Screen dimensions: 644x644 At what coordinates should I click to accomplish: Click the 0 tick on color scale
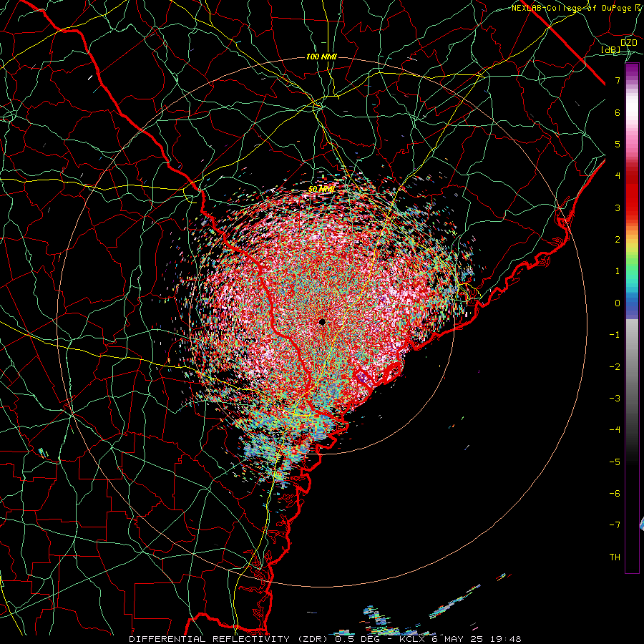click(618, 303)
